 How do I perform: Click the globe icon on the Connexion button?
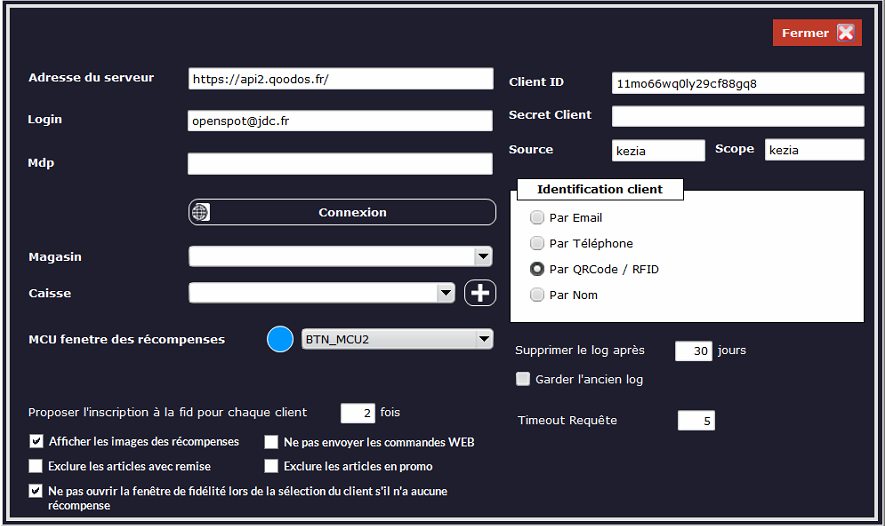tap(200, 212)
